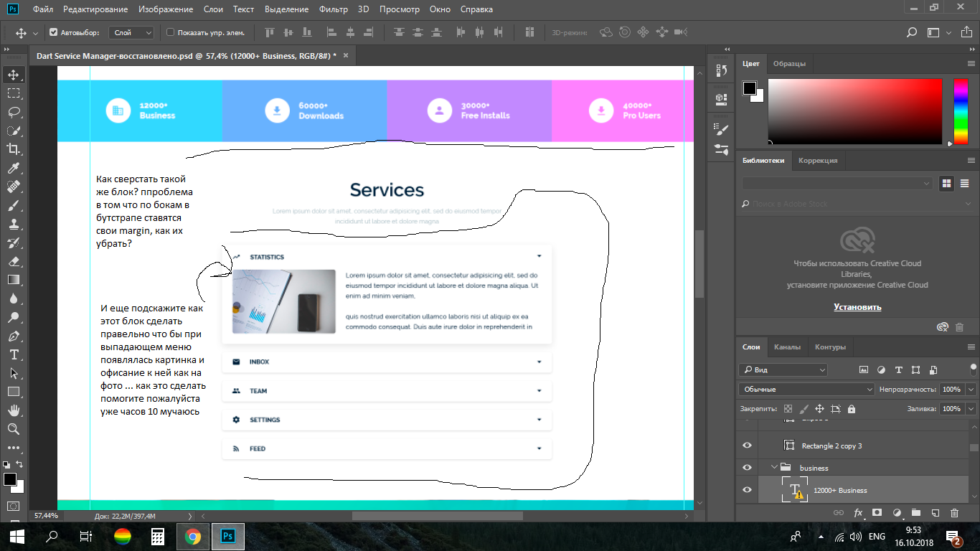Switch to the Образцы tab

(789, 63)
